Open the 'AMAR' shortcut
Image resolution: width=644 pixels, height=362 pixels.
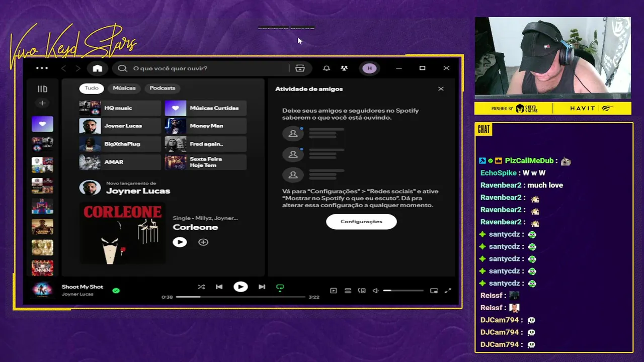coord(120,162)
